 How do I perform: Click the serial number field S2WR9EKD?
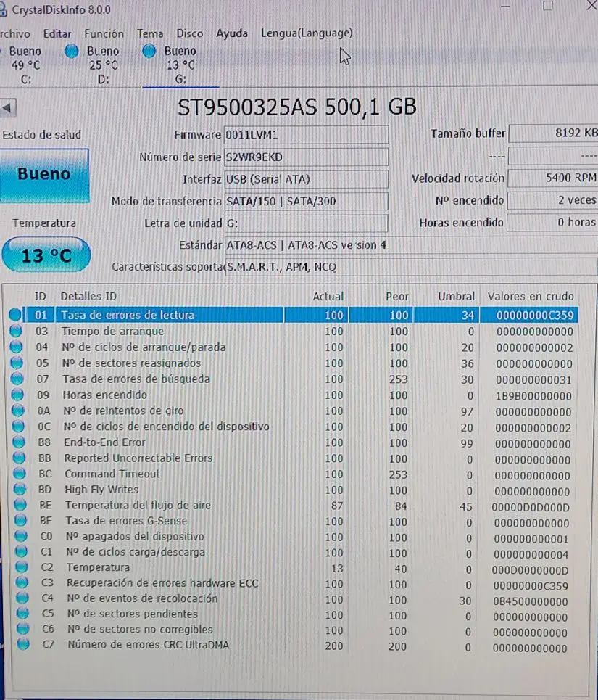(306, 157)
